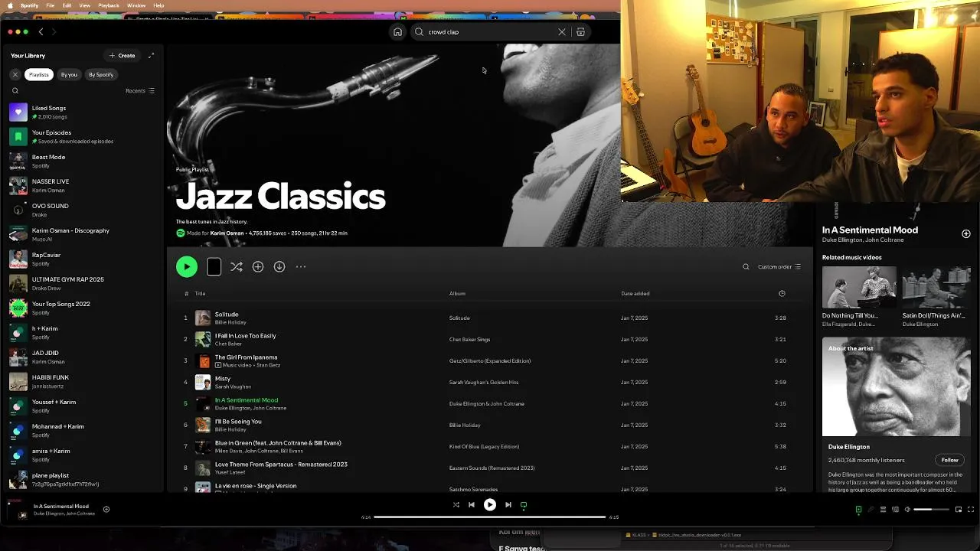The width and height of the screenshot is (980, 551).
Task: Sort by the Date added column
Action: coord(635,293)
